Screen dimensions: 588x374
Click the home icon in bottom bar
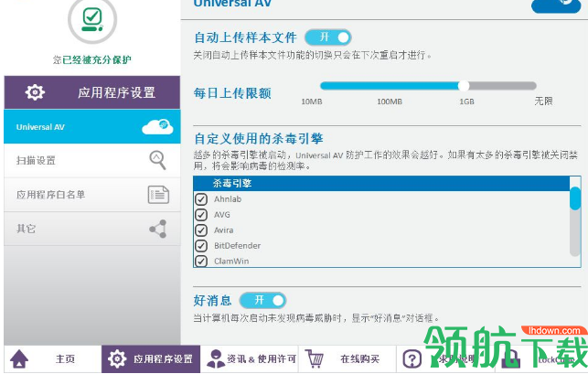[x=19, y=358]
